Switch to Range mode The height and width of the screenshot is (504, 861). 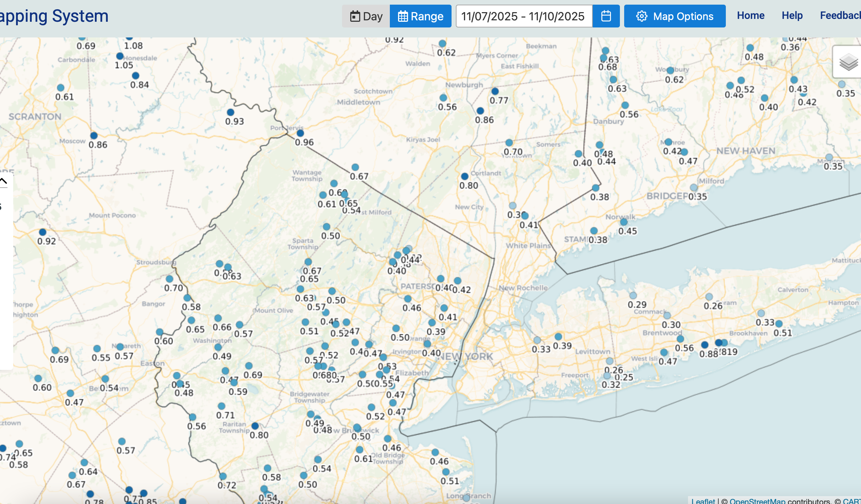(421, 16)
